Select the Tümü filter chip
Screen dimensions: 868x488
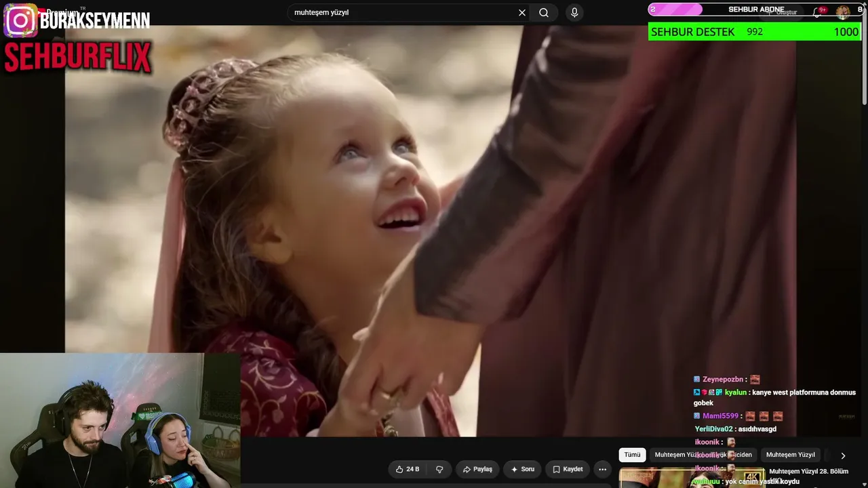632,455
